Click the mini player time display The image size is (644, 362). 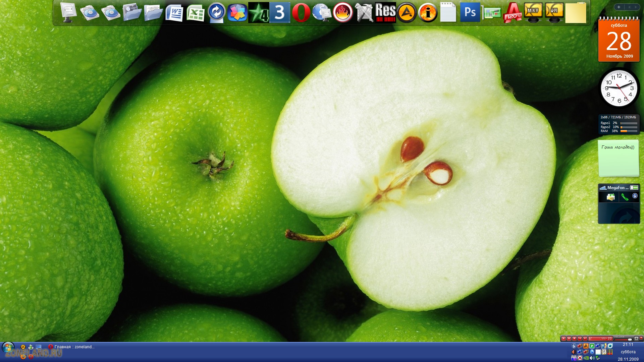click(x=600, y=339)
